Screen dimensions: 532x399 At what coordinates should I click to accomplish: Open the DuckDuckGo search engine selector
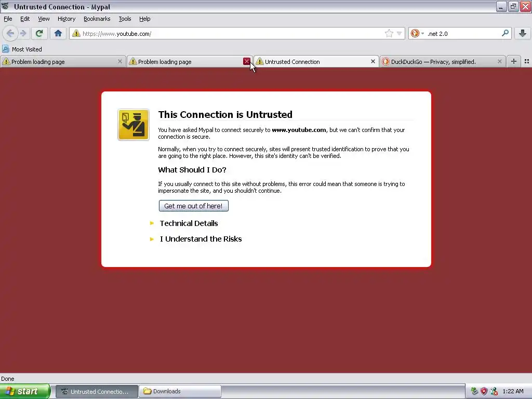tap(417, 33)
